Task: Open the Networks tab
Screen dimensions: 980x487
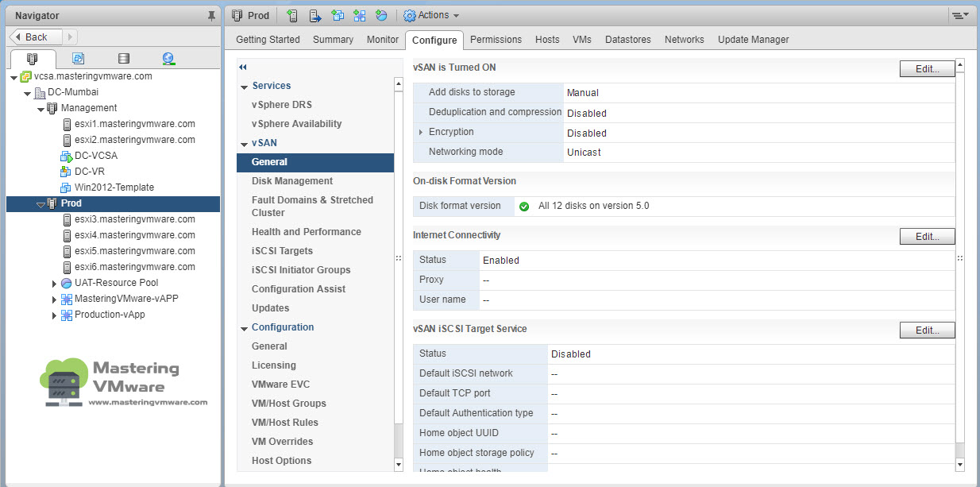Action: [x=685, y=40]
